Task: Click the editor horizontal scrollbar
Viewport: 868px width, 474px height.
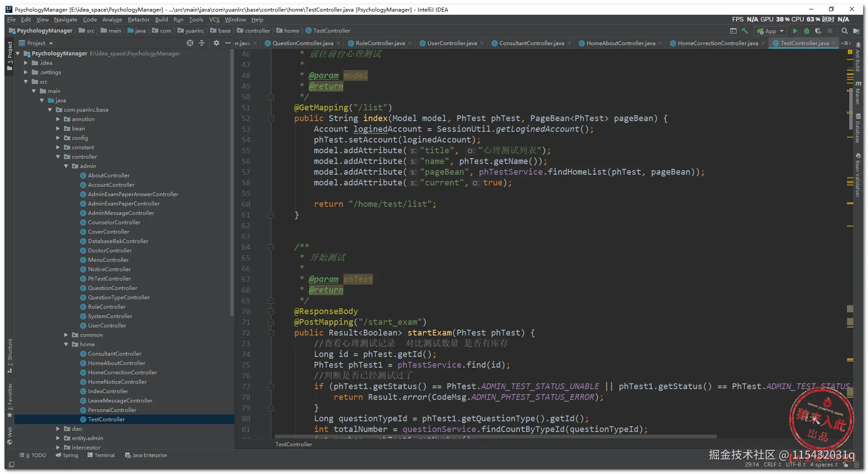Action: (495, 436)
